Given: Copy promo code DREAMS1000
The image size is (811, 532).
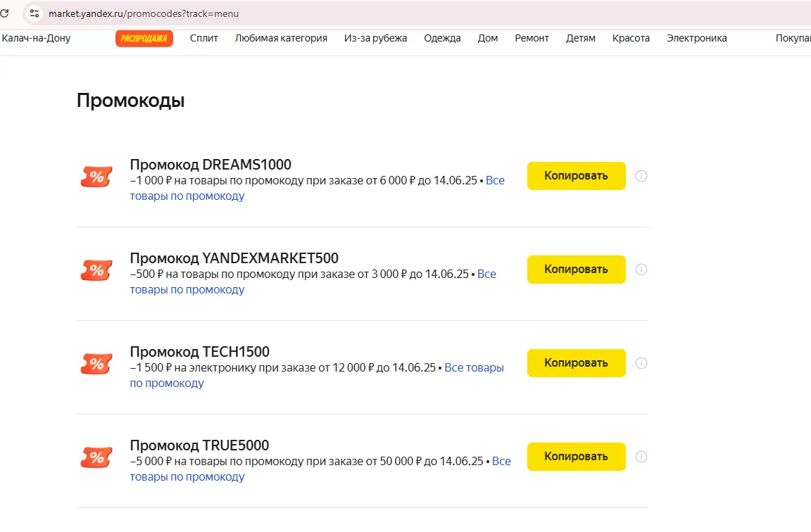Looking at the screenshot, I should [x=576, y=176].
